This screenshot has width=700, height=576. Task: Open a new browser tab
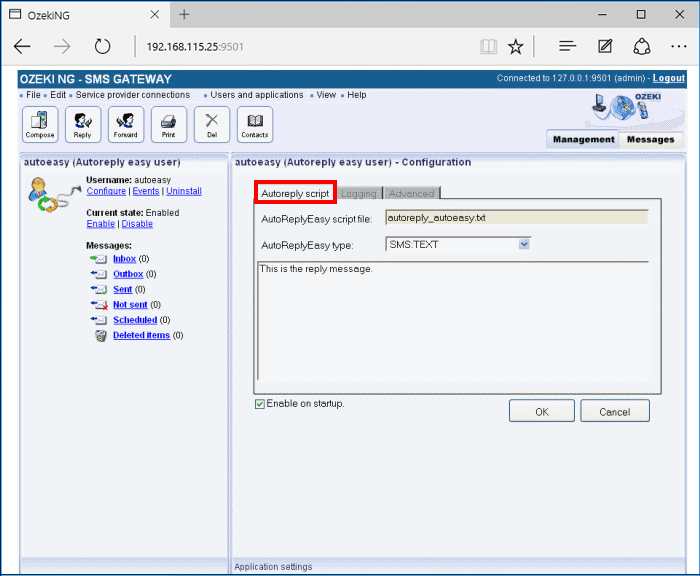pos(184,15)
